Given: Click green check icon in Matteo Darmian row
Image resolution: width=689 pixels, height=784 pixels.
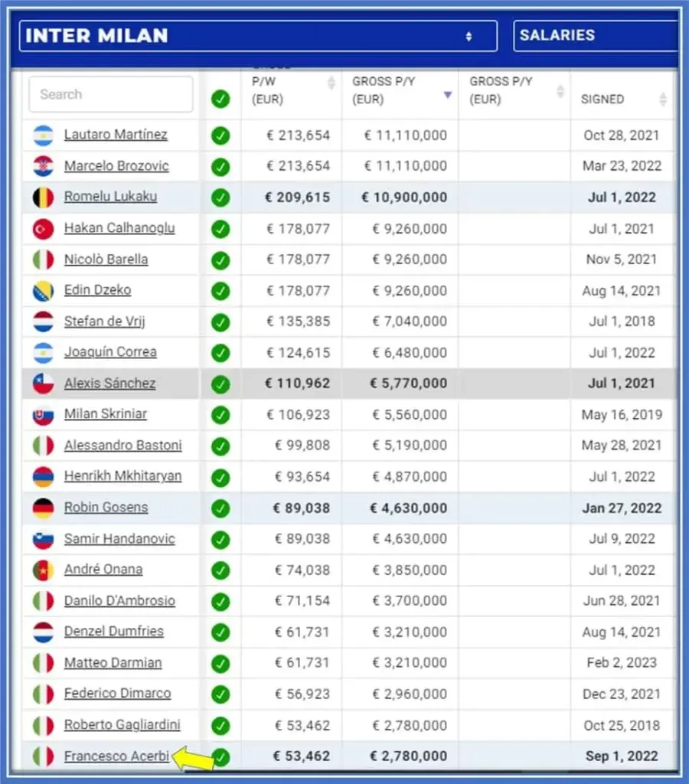Looking at the screenshot, I should 220,664.
